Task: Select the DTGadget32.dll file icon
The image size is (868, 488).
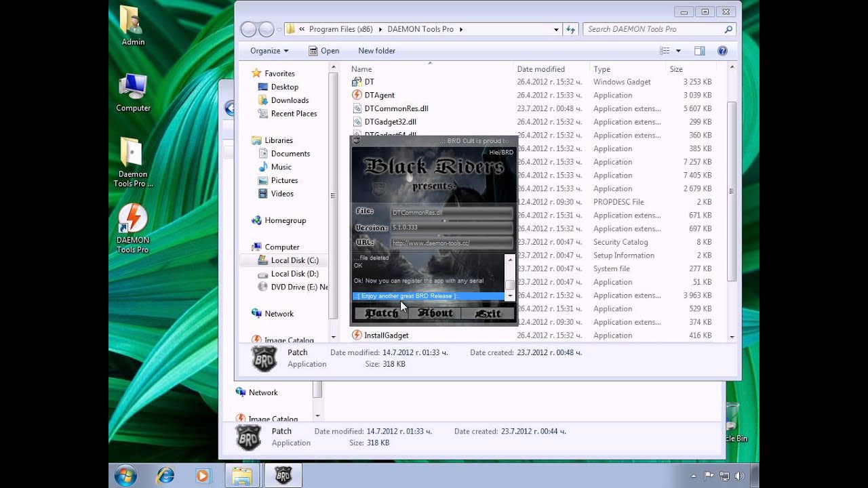Action: pos(357,122)
